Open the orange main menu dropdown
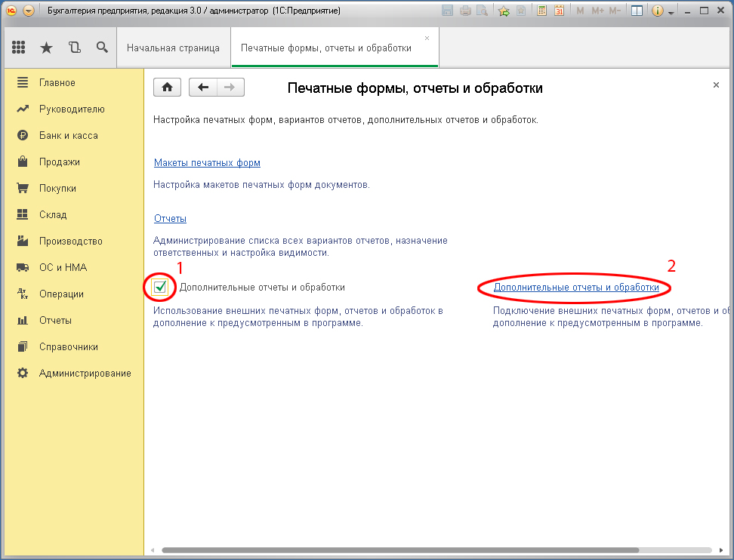Screen dimensions: 734x560 (29, 11)
